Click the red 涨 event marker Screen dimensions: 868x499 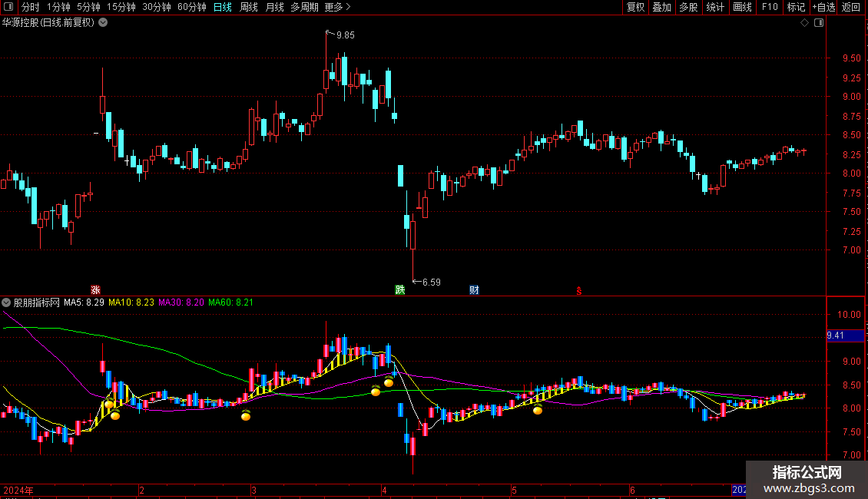(x=95, y=290)
